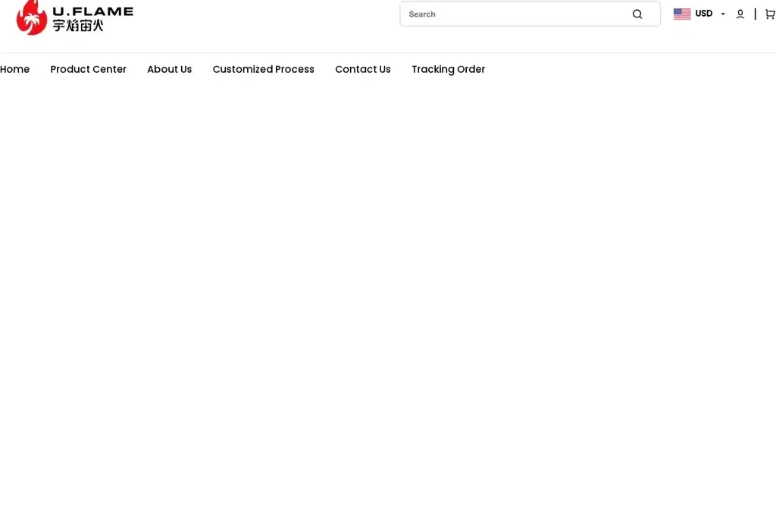The image size is (776, 532).
Task: Click the dropdown chevron next to USD
Action: 722,13
